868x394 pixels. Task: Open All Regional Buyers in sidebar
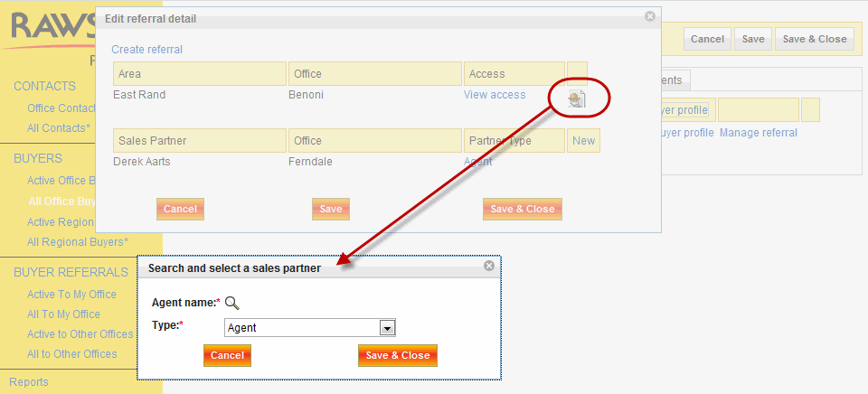[x=78, y=242]
